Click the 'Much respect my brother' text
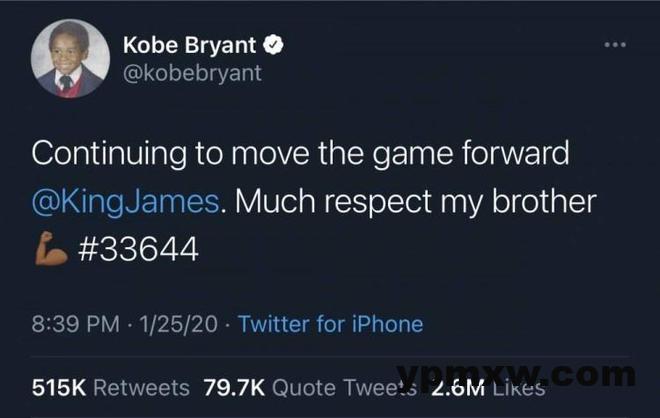 click(x=415, y=202)
